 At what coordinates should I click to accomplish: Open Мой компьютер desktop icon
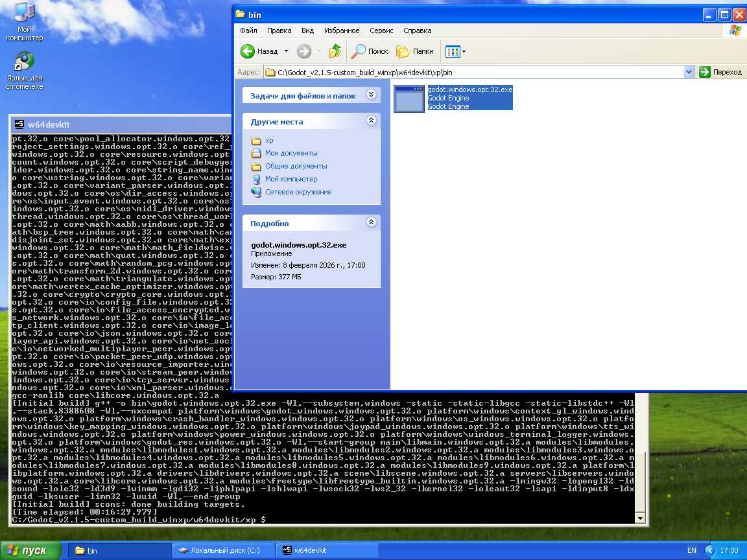click(24, 21)
